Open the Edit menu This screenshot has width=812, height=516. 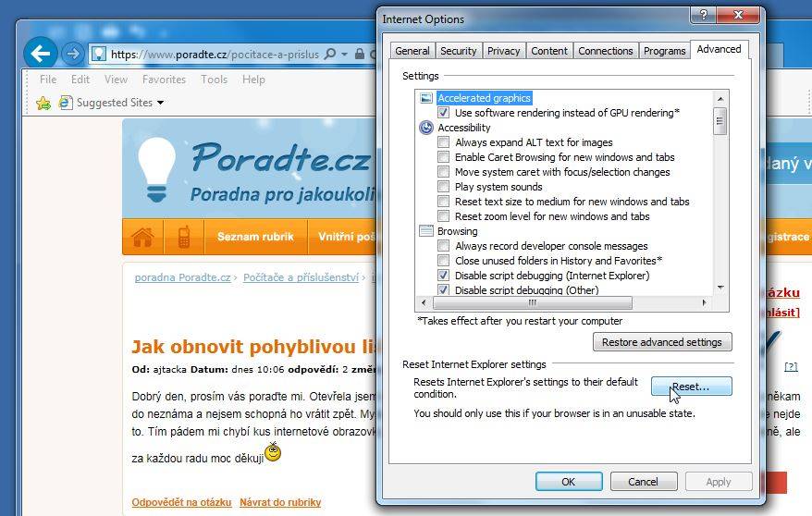pyautogui.click(x=80, y=80)
